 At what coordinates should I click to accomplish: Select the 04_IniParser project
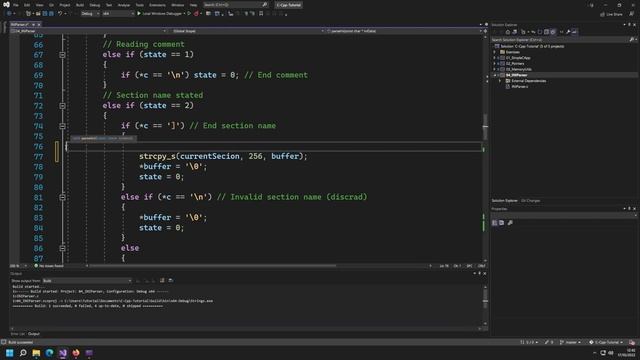coord(516,75)
